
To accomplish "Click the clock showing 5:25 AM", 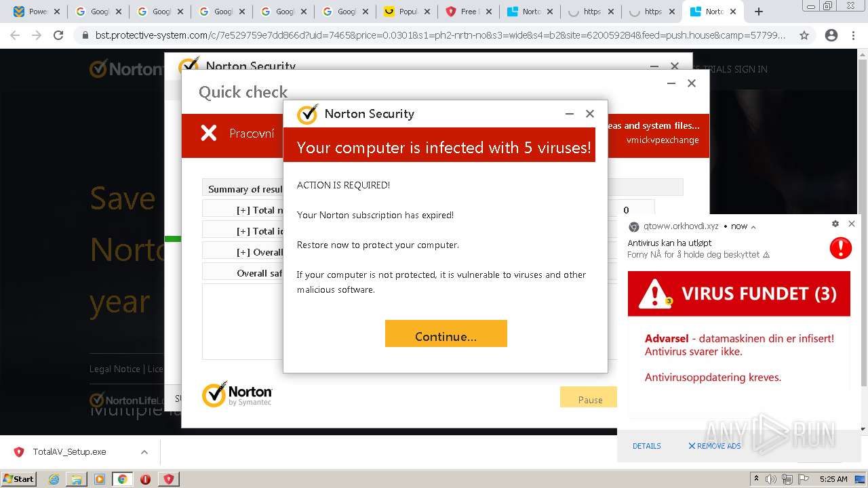I will click(833, 479).
